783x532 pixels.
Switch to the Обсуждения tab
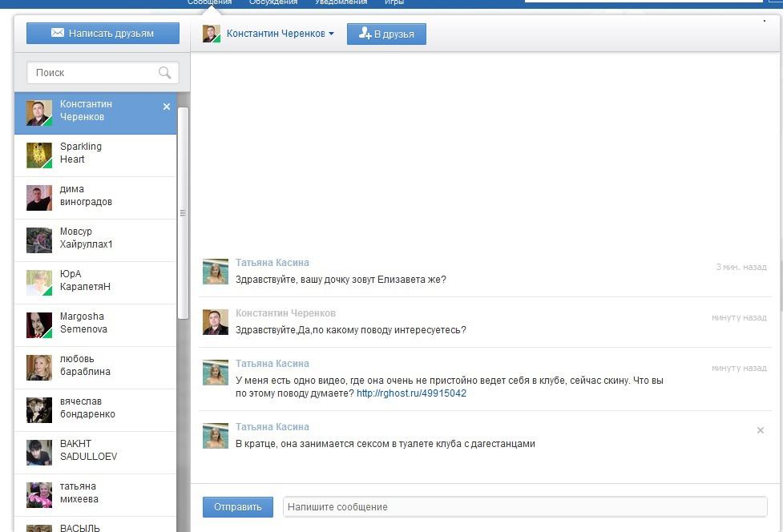point(273,2)
